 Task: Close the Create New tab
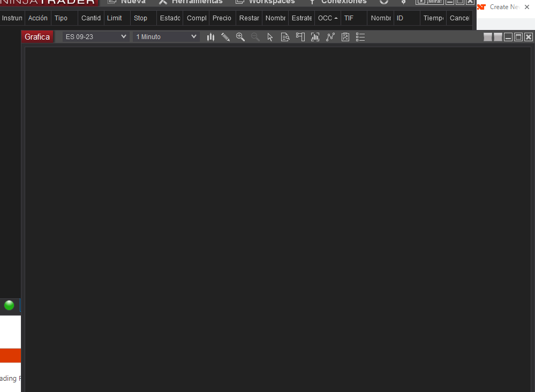(x=527, y=7)
